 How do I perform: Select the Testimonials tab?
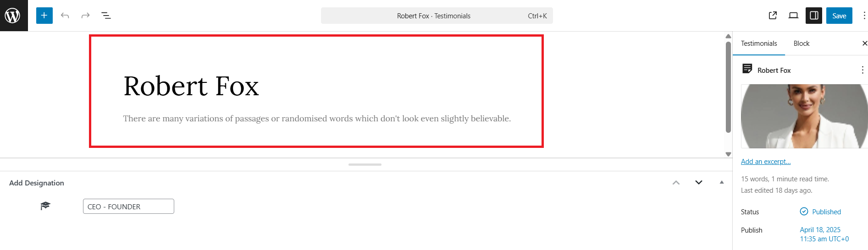point(759,43)
